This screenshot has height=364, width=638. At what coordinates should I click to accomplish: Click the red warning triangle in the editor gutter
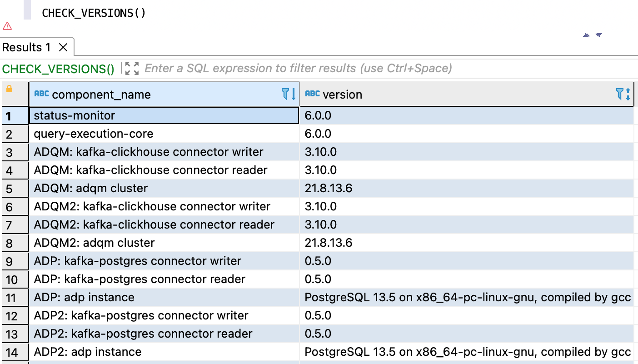[x=7, y=26]
